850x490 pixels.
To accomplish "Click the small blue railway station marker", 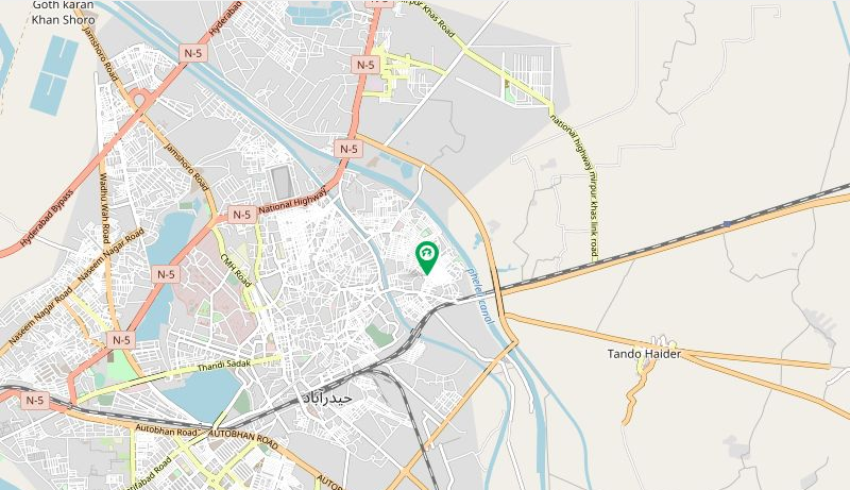I will pos(726,223).
